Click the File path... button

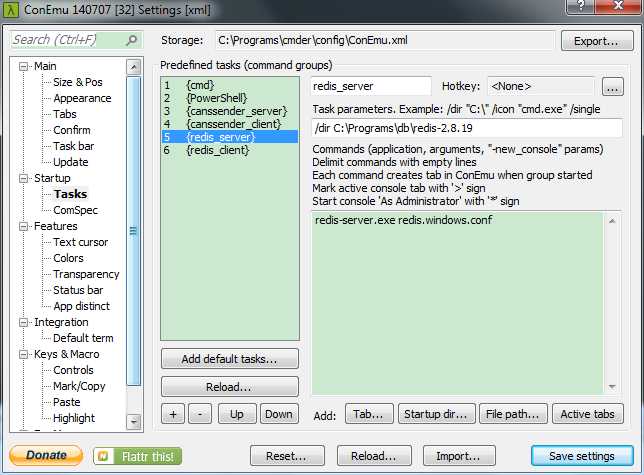[513, 414]
